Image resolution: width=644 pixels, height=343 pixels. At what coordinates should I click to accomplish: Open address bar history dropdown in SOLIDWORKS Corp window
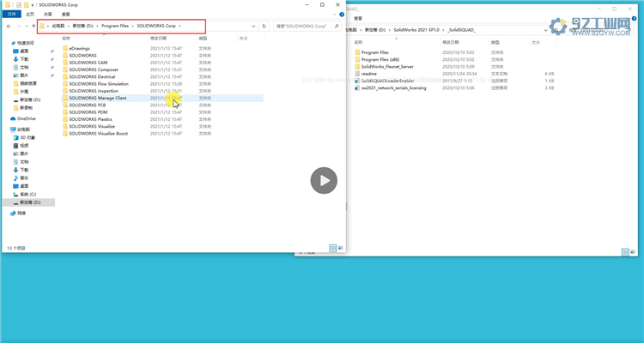click(x=253, y=26)
